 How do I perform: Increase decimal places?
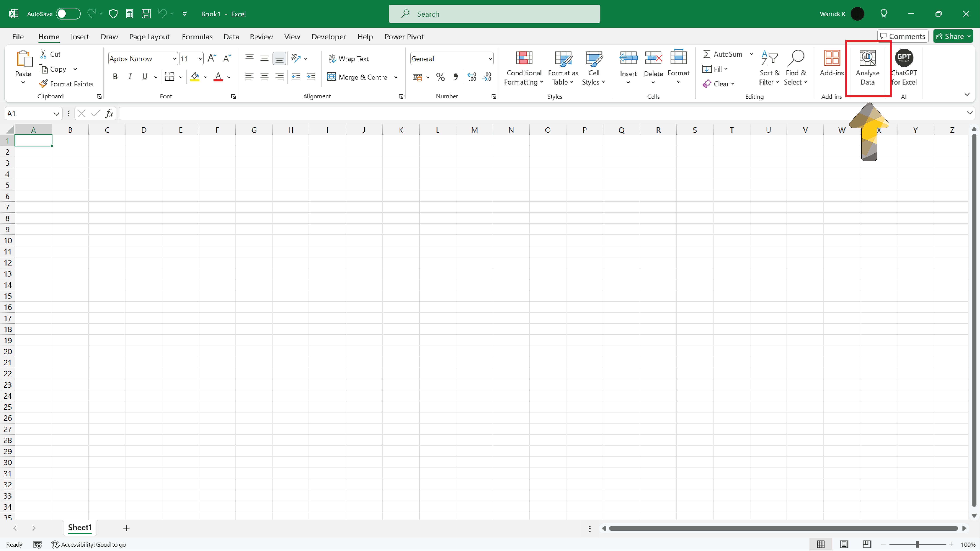[472, 77]
